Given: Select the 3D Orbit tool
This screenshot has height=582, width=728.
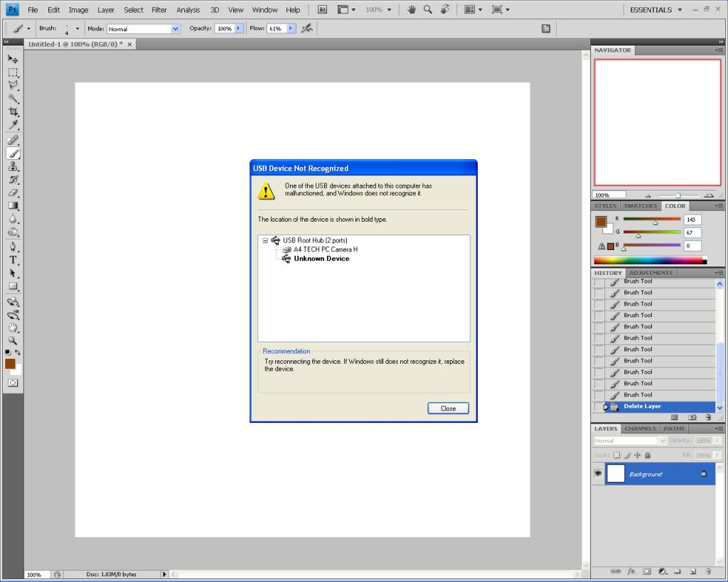Looking at the screenshot, I should pos(13,315).
